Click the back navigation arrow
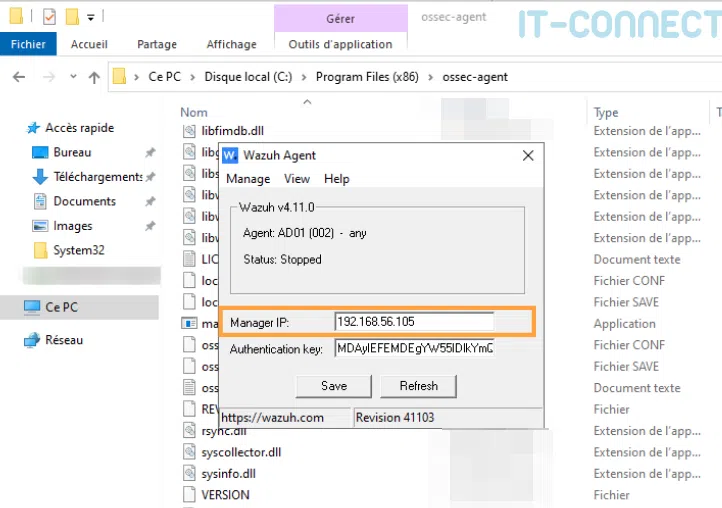Screen dimensions: 722x508 click(19, 77)
